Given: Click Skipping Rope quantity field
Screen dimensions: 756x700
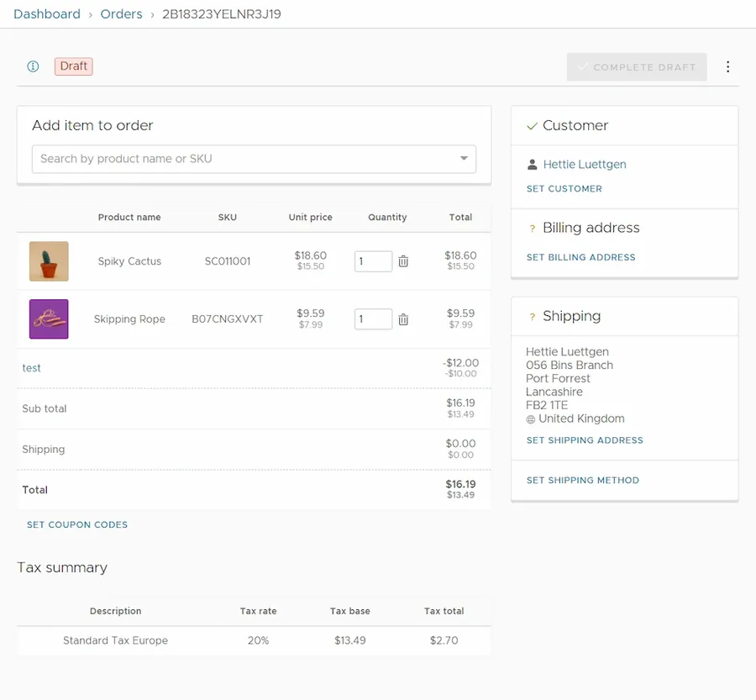Looking at the screenshot, I should pos(372,319).
